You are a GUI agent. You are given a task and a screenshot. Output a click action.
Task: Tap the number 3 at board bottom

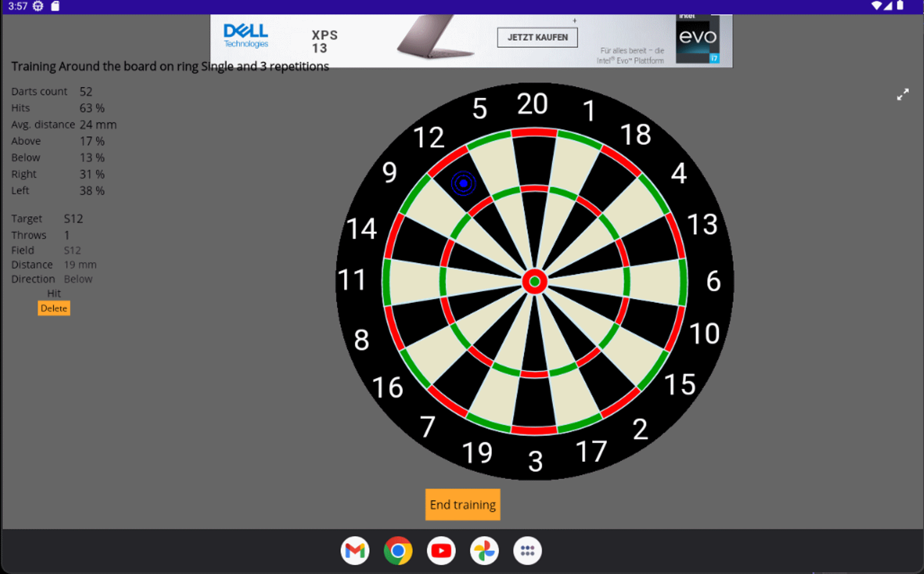click(535, 461)
